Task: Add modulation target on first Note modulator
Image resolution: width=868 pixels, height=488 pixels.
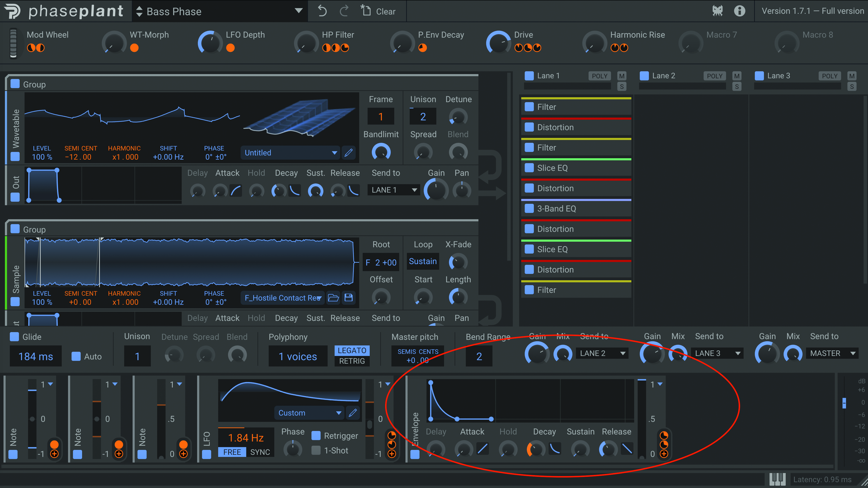Action: (54, 454)
